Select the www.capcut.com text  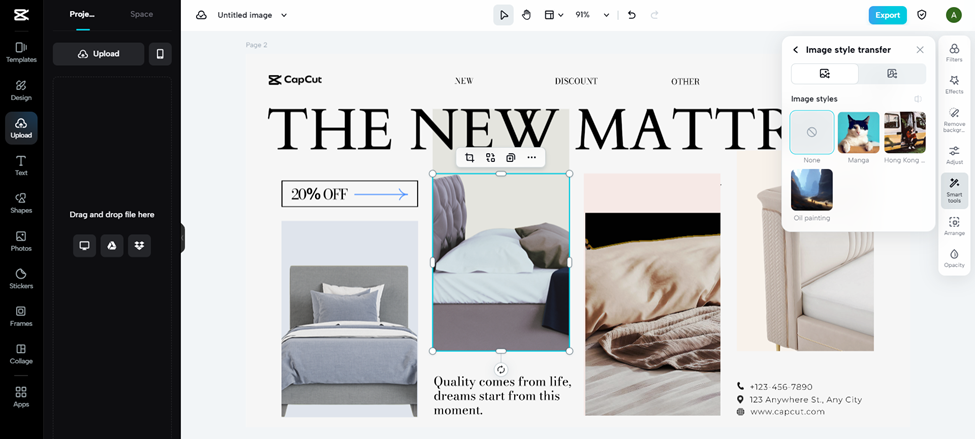787,412
